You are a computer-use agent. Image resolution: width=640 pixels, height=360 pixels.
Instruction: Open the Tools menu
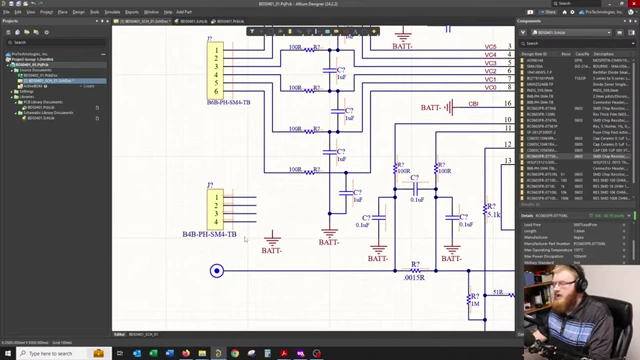click(x=94, y=12)
